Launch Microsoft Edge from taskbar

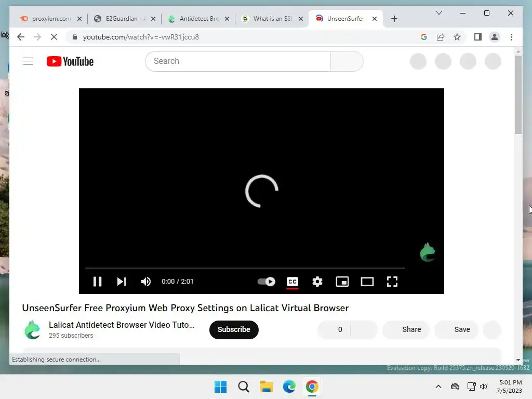click(x=289, y=387)
